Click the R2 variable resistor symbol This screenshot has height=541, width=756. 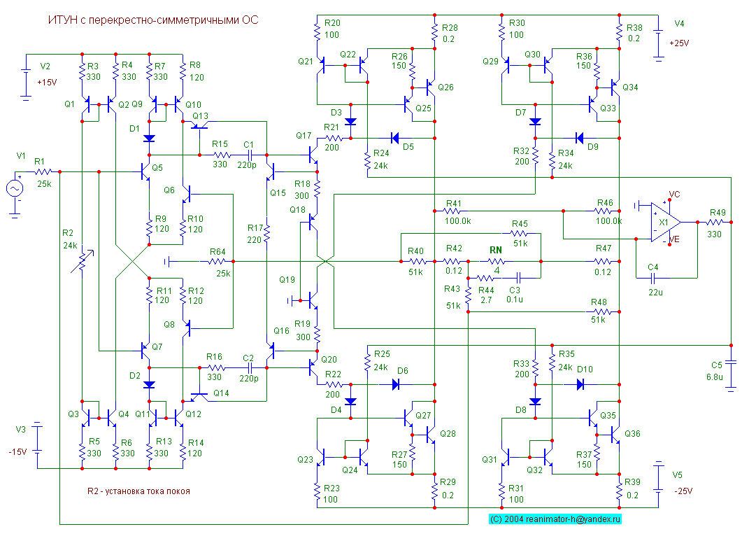pyautogui.click(x=83, y=261)
